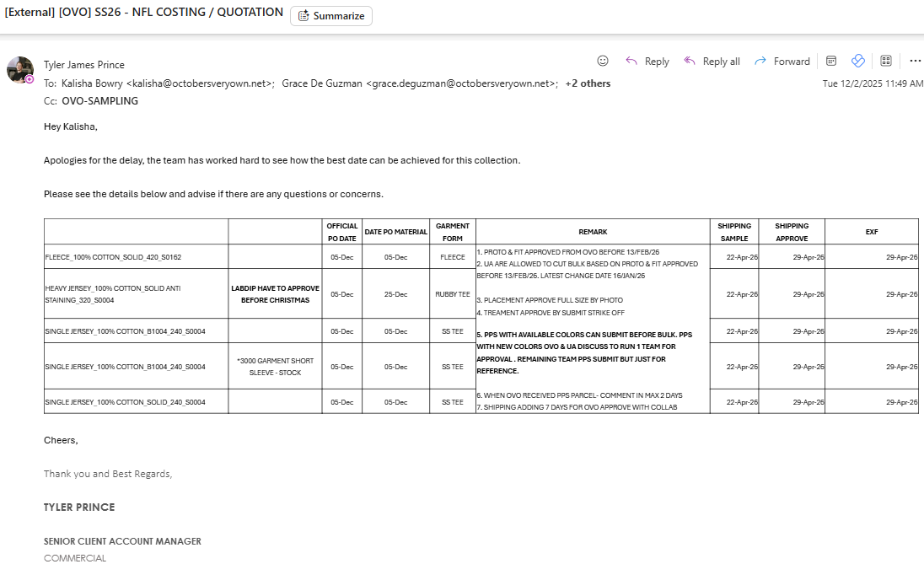Select recipient Grace De Guzman

pyautogui.click(x=419, y=83)
